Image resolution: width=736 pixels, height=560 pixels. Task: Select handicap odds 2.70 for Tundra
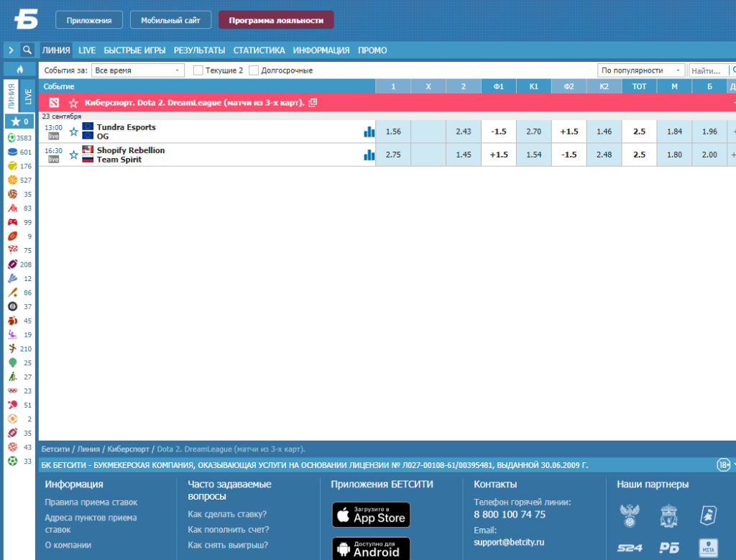pos(534,132)
